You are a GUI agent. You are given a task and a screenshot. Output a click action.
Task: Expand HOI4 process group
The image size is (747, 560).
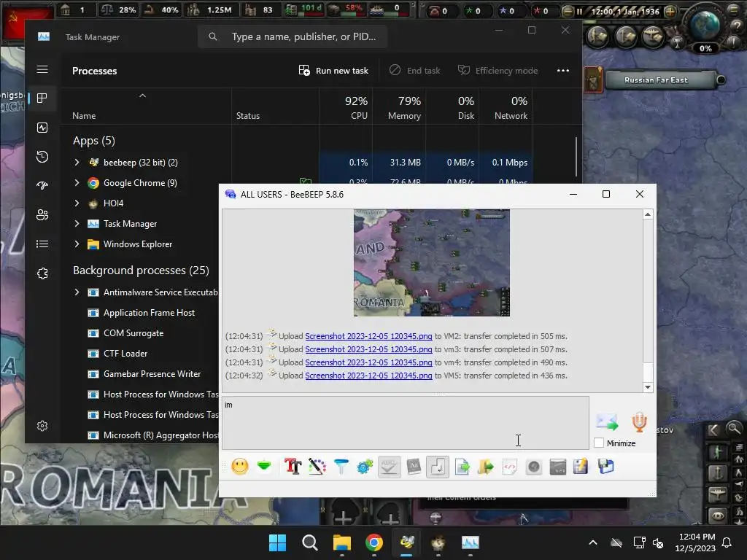point(77,203)
